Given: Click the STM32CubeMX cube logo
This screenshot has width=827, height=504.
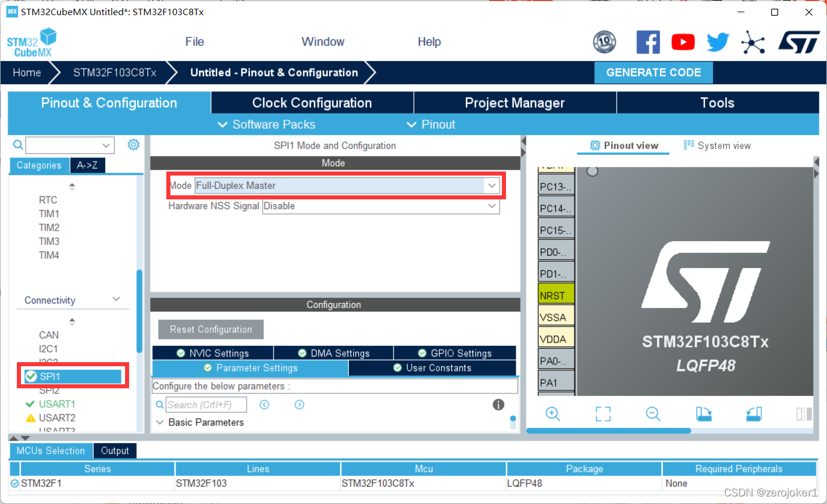Looking at the screenshot, I should tap(32, 42).
